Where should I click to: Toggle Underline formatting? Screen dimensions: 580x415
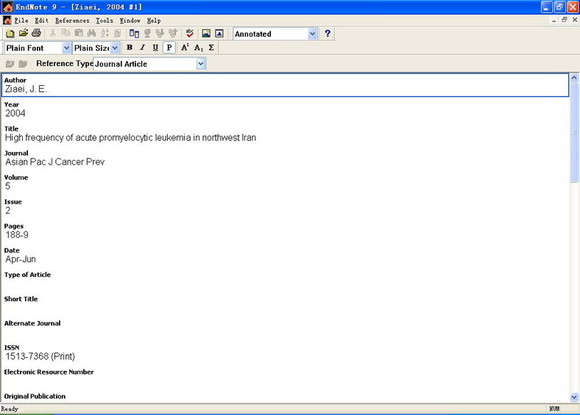(x=155, y=48)
